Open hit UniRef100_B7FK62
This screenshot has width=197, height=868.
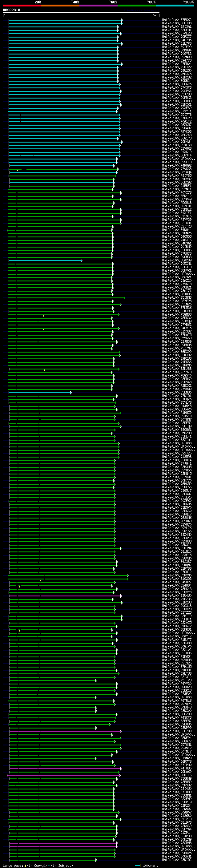coord(177,20)
